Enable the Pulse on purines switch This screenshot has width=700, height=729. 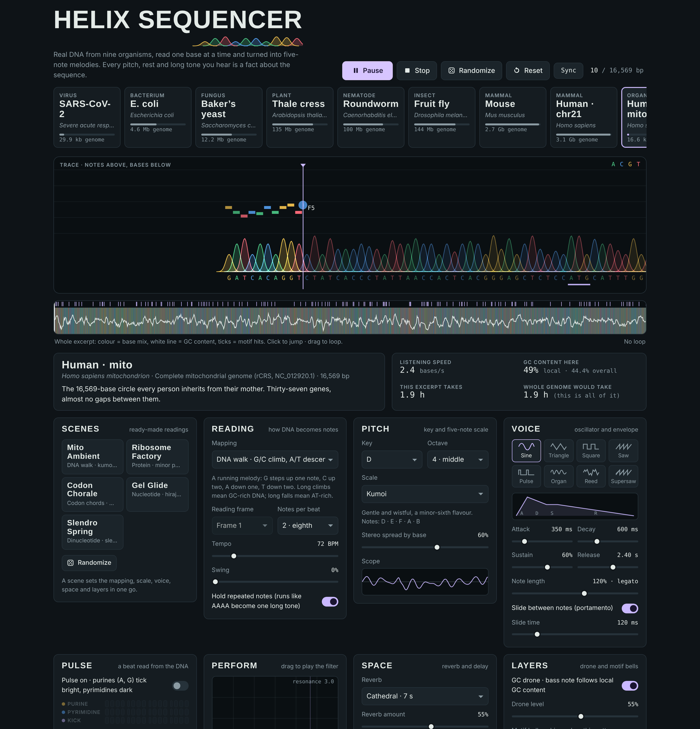[x=180, y=686]
